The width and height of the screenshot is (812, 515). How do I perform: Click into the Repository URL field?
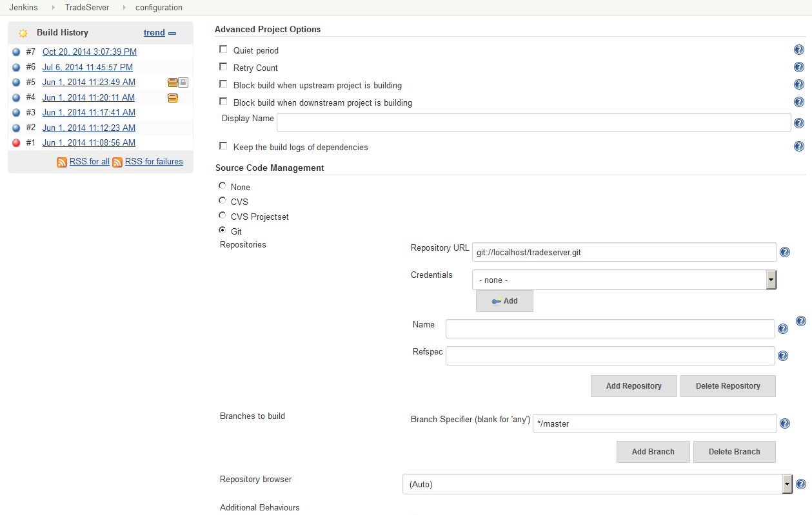(624, 252)
